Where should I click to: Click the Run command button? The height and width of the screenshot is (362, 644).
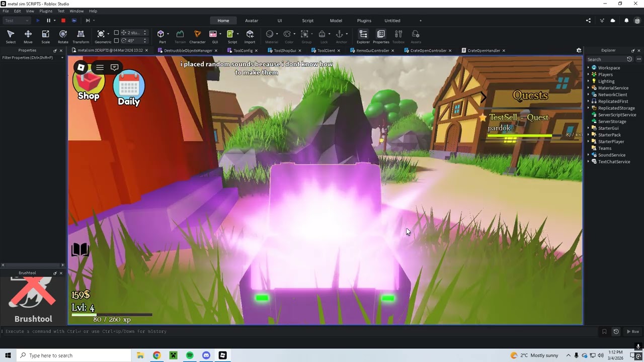coord(632,331)
